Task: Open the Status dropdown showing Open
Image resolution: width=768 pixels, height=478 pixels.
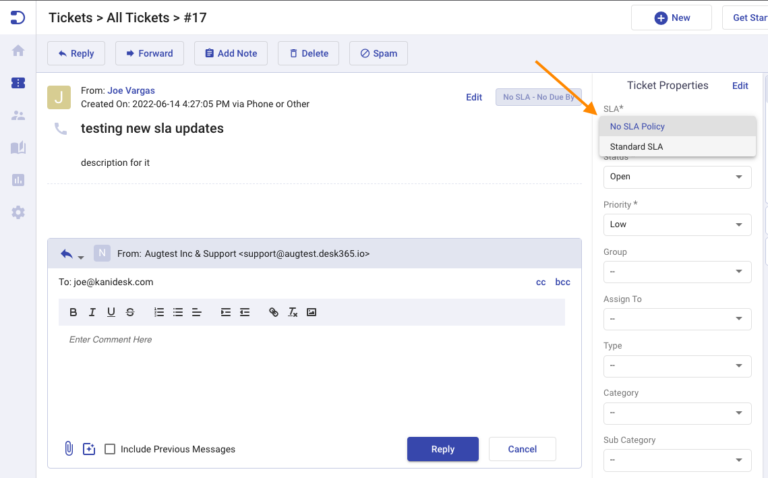Action: point(677,177)
